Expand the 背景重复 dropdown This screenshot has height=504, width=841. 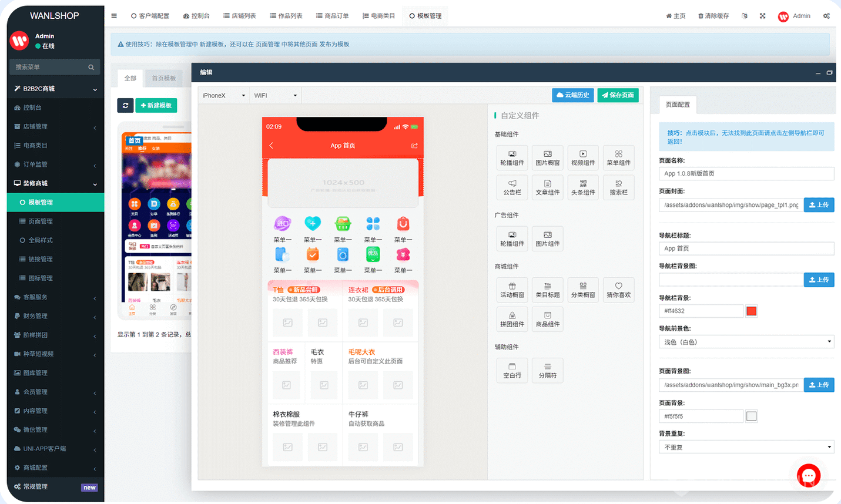[746, 447]
